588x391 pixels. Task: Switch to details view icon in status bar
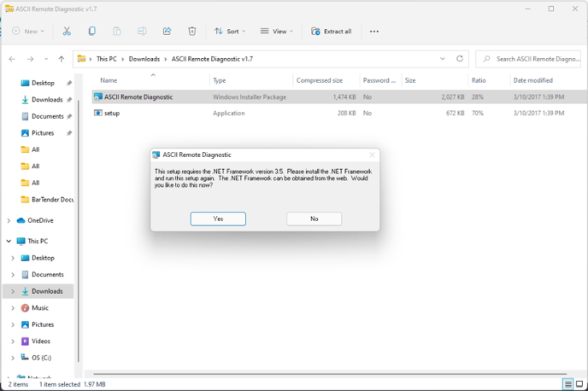(568, 384)
